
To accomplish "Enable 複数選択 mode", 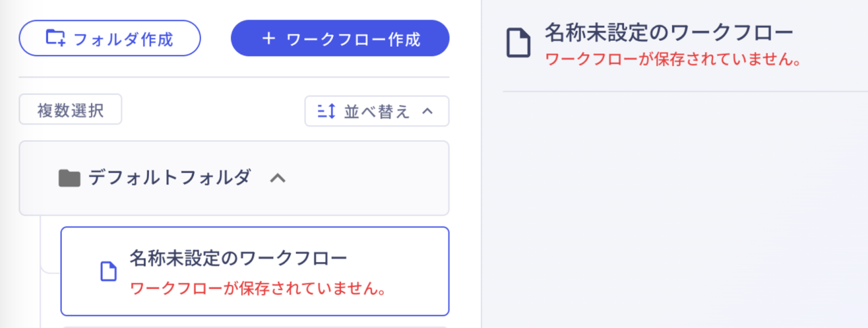I will (x=71, y=110).
